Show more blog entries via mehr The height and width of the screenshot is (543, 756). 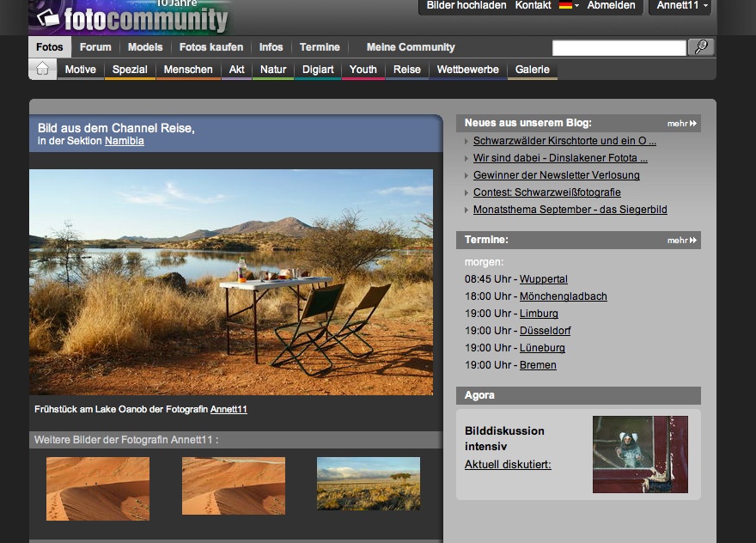pyautogui.click(x=682, y=124)
